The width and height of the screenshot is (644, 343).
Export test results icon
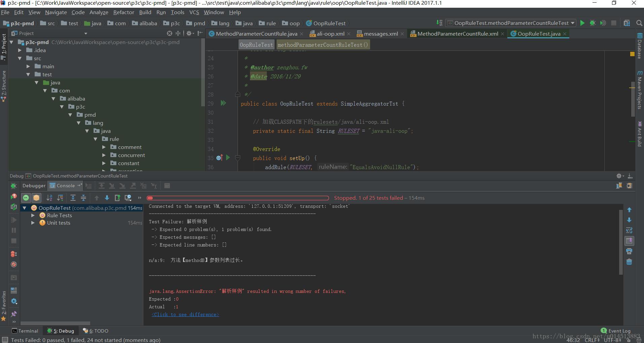click(117, 198)
